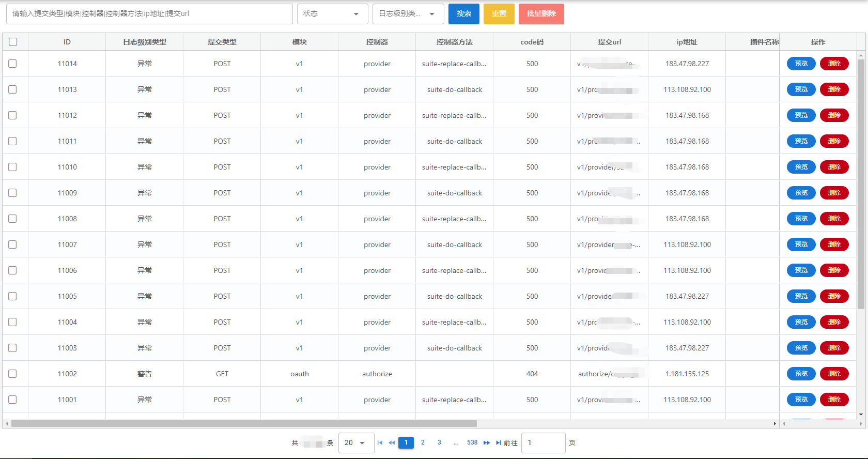The width and height of the screenshot is (868, 459).
Task: Click the 搜索 search button
Action: click(x=464, y=14)
